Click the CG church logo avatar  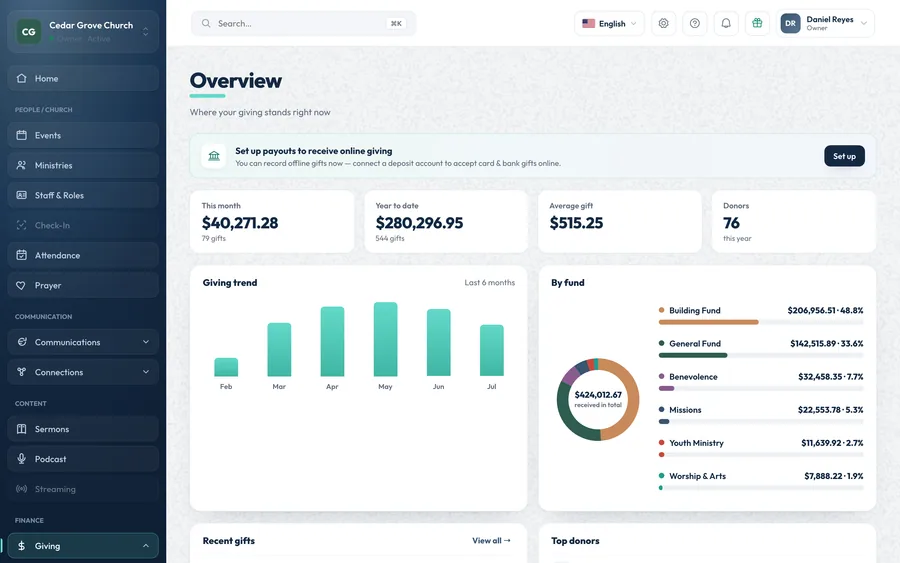[x=29, y=32]
